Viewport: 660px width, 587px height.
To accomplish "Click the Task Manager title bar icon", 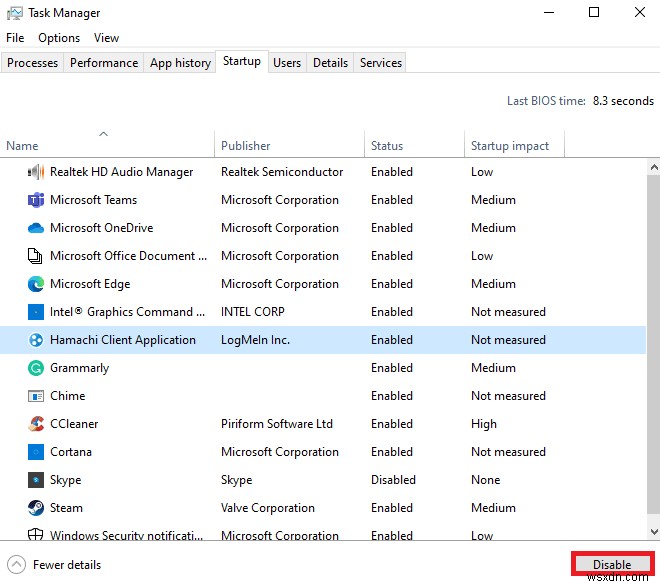I will tap(15, 13).
